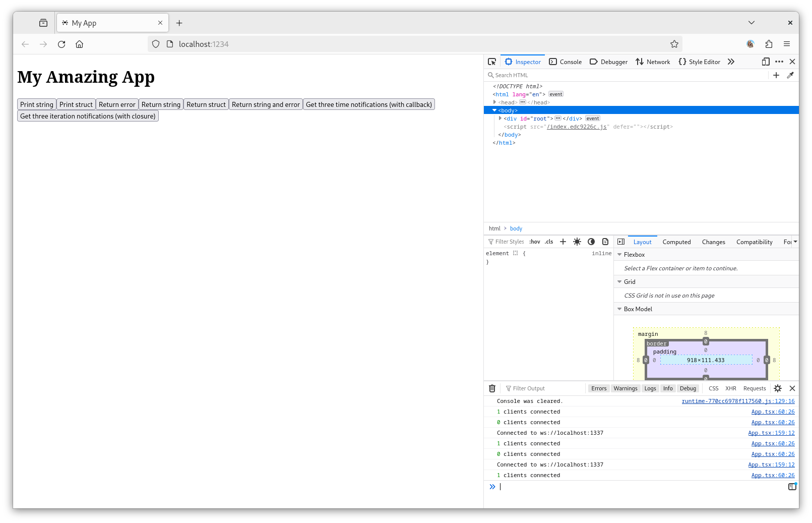Toggle the Debug console filter

688,388
